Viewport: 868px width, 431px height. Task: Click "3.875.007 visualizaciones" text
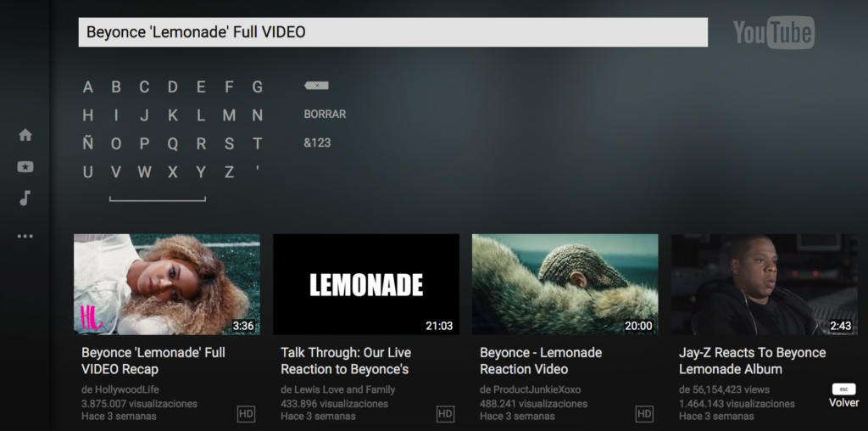[140, 403]
